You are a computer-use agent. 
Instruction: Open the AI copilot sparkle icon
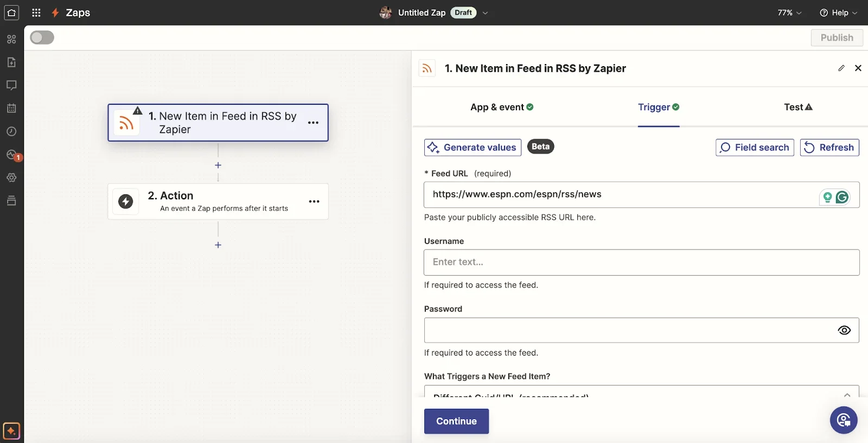pyautogui.click(x=11, y=431)
